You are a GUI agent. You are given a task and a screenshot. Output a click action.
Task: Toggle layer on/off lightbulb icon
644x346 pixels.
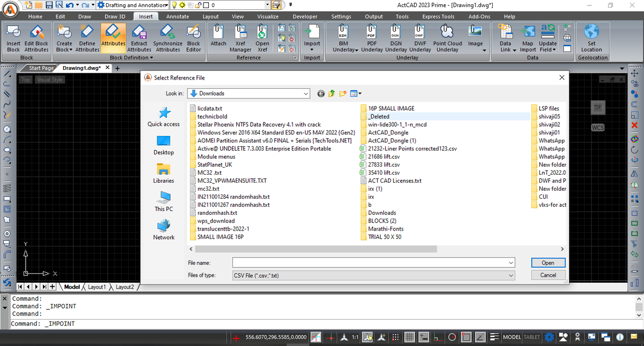[x=174, y=5]
